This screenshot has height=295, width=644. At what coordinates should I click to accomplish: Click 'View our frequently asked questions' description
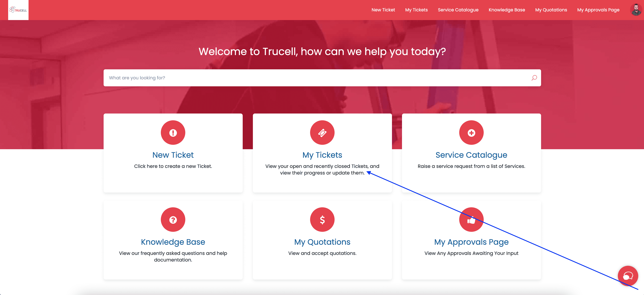coord(173,256)
